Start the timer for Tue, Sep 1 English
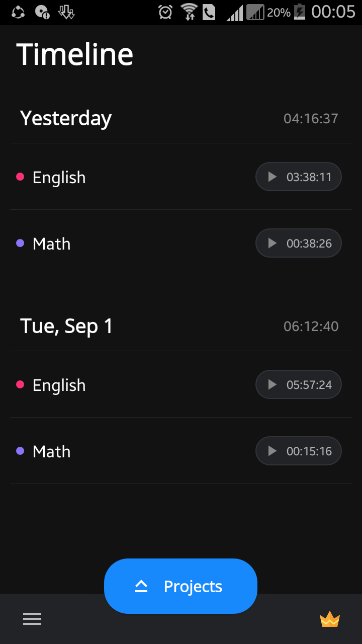The height and width of the screenshot is (644, 362). pyautogui.click(x=299, y=384)
